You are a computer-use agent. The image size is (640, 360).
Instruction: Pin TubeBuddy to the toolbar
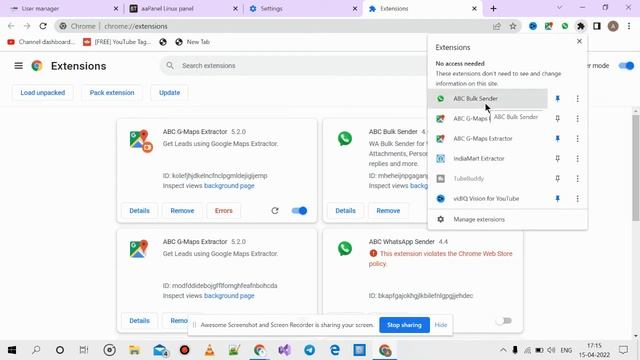pos(558,178)
